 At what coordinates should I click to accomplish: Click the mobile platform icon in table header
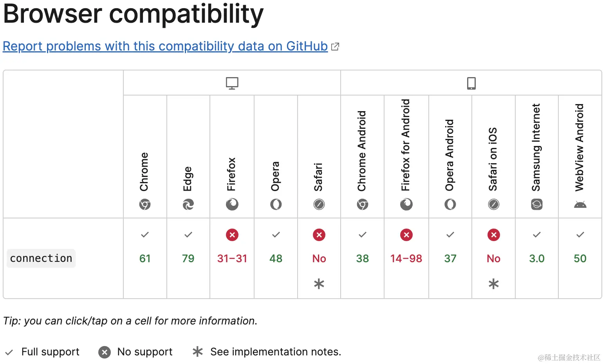click(471, 83)
